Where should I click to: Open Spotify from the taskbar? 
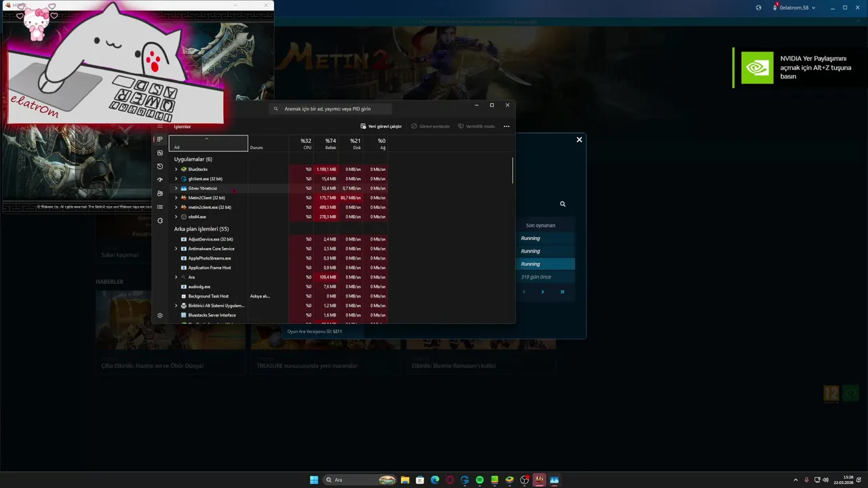(x=479, y=480)
